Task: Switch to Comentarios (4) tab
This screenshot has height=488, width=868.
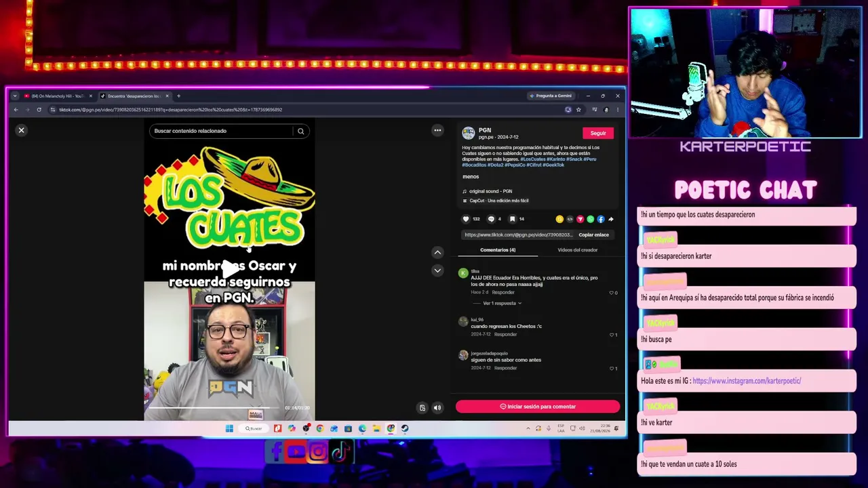Action: pos(498,250)
